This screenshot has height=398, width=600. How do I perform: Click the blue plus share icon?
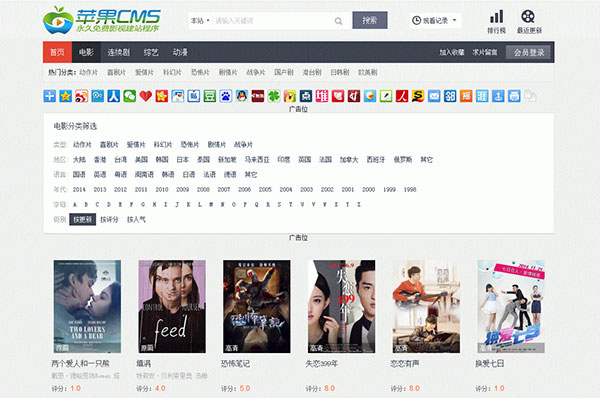(x=49, y=96)
